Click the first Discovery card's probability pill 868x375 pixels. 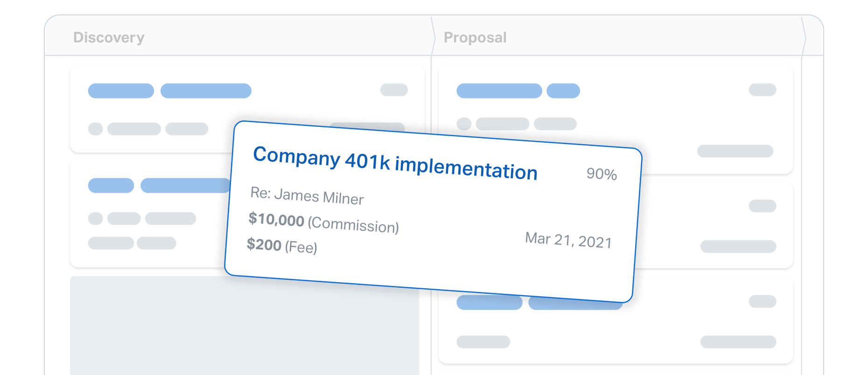pyautogui.click(x=394, y=90)
